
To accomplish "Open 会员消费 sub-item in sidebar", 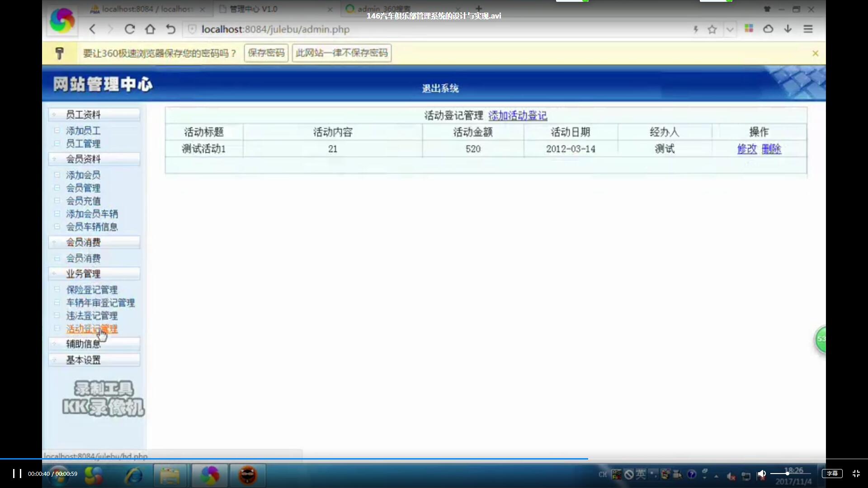I will coord(83,258).
